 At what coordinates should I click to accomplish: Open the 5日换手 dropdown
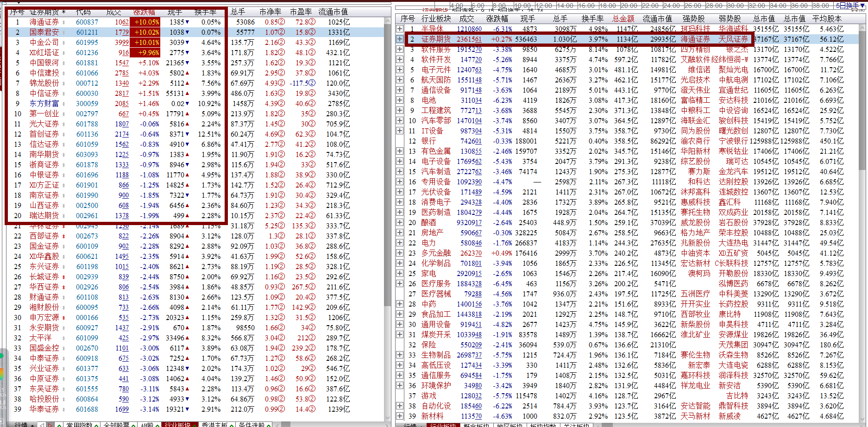851,6
